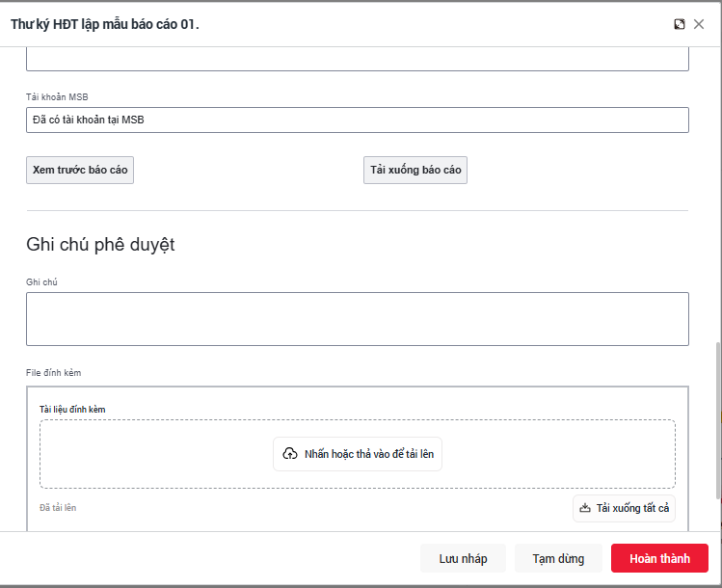This screenshot has width=722, height=588.
Task: Close the Thư ký HĐT report dialog
Action: (699, 24)
